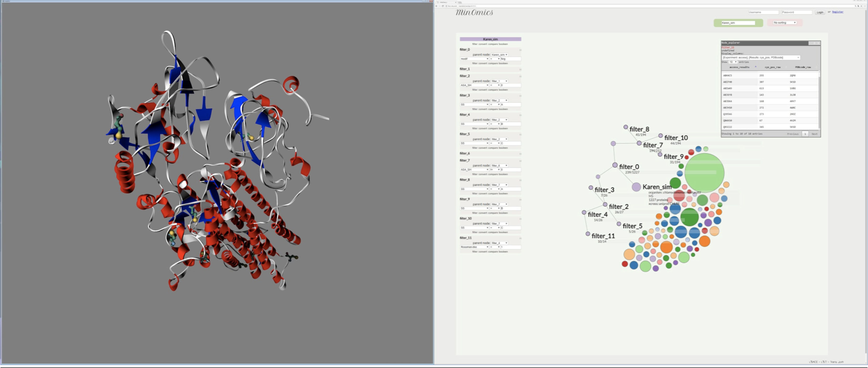Viewport: 868px width, 368px height.
Task: Click the sort indicator on access_results column
Action: point(756,67)
